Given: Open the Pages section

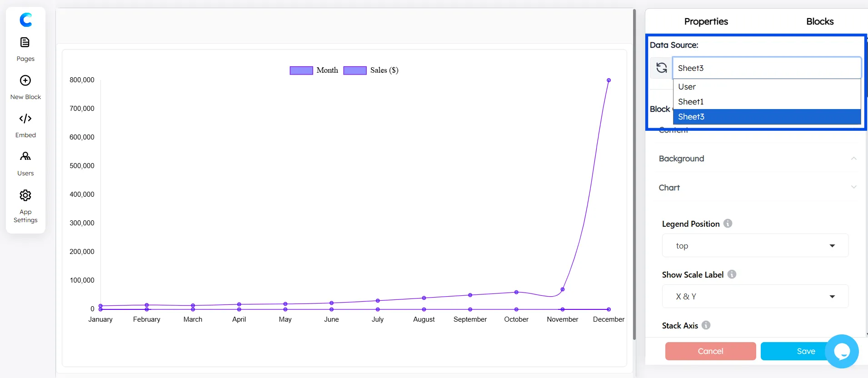Looking at the screenshot, I should 25,49.
